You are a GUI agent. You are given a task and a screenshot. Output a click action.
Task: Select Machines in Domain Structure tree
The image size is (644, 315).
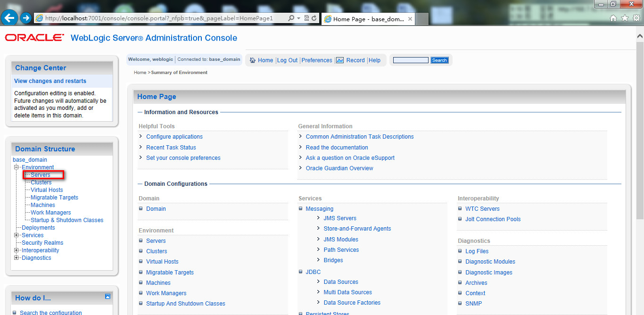[43, 205]
